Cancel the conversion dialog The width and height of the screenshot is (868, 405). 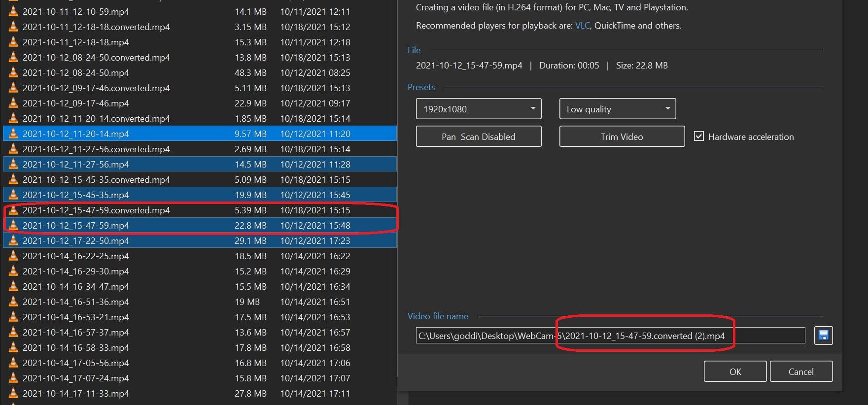(801, 371)
